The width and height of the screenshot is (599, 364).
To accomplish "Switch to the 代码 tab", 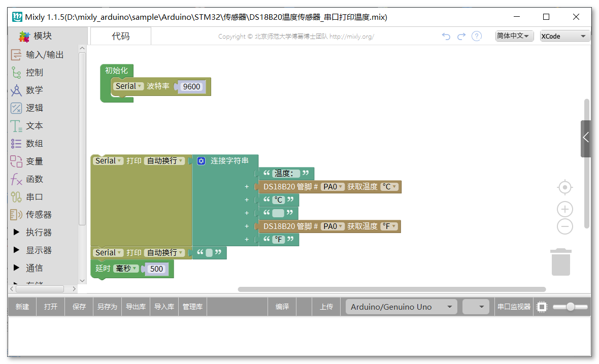I will (120, 36).
